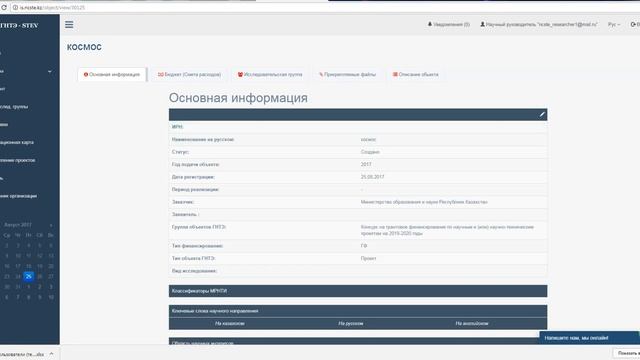Viewport: 640px width, 360px height.
Task: Switch to the Основная информация tab
Action: tap(112, 75)
